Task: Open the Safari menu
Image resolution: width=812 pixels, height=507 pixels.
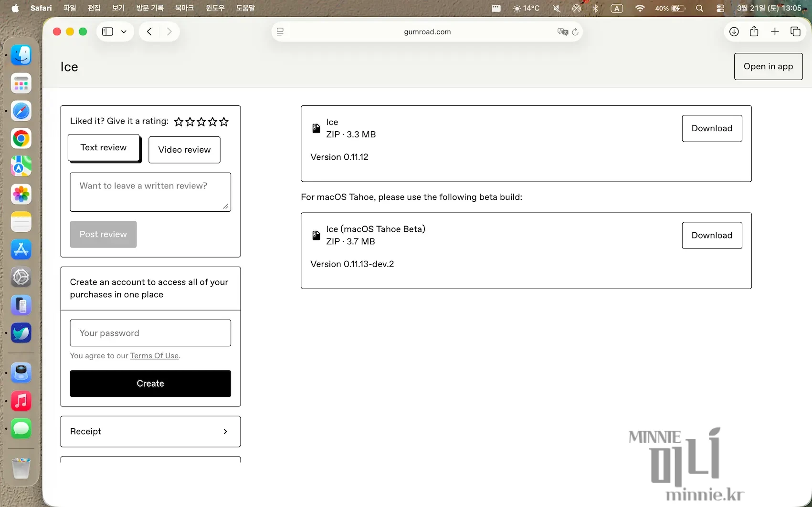Action: click(41, 8)
